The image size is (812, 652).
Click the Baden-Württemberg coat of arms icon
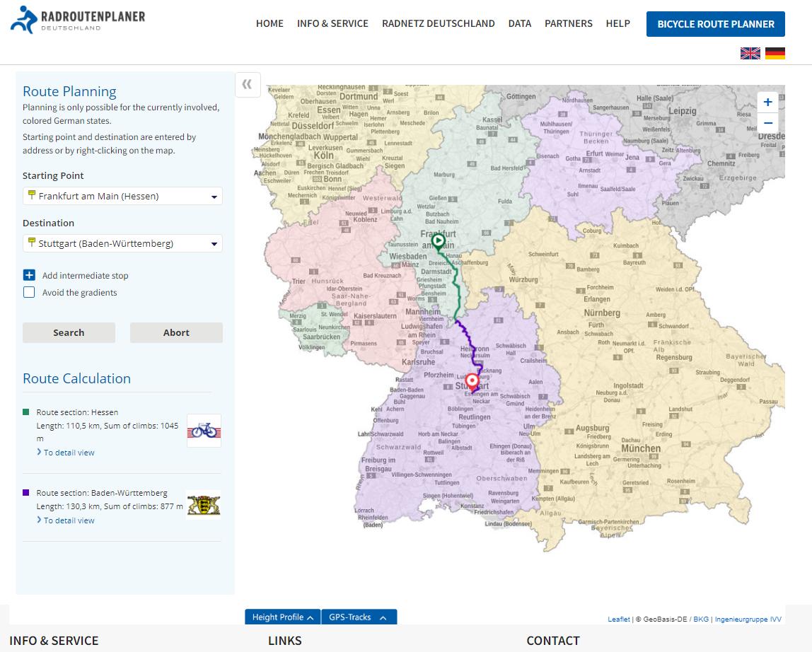click(203, 504)
